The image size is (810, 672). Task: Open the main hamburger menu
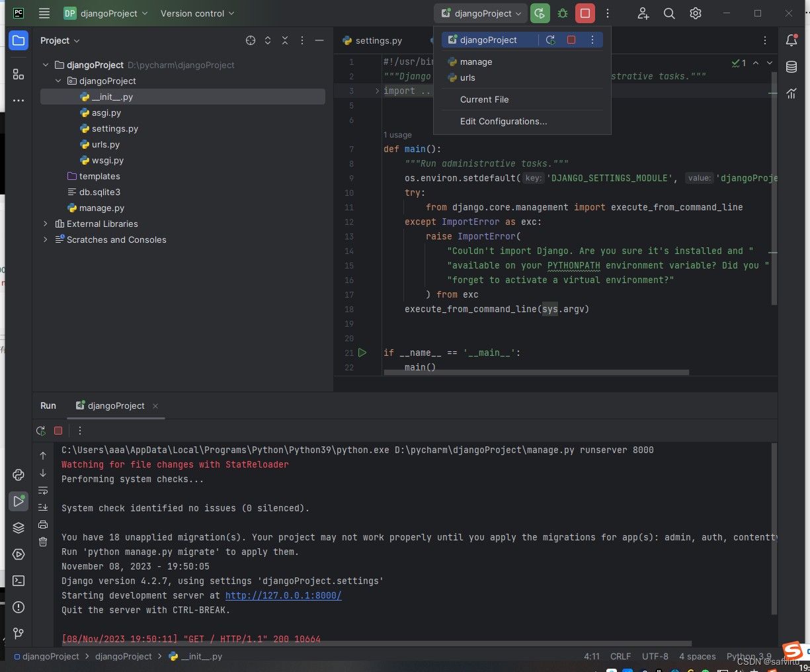click(x=44, y=13)
